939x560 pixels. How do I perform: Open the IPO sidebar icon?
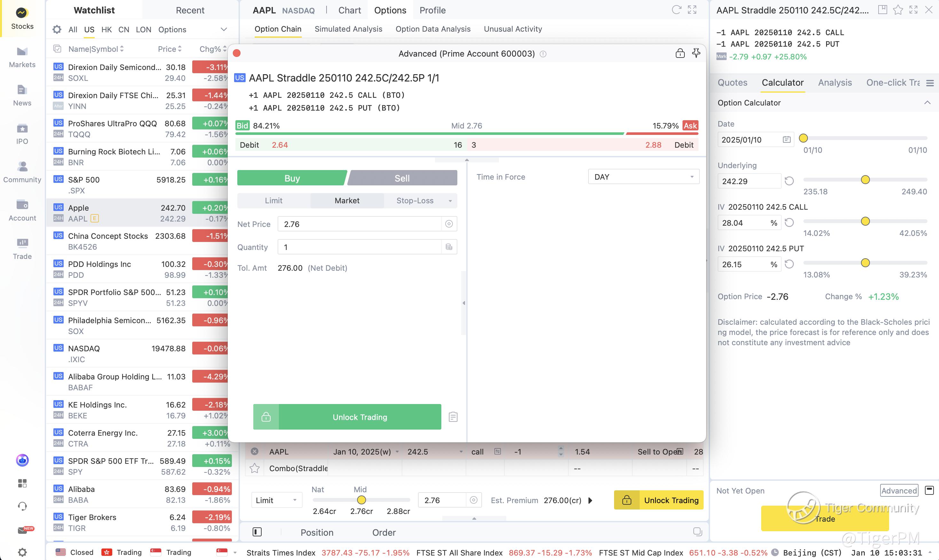pos(22,134)
